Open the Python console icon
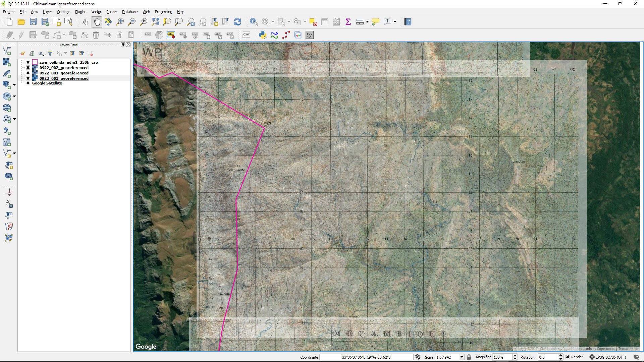Screen dimensions: 644x362 click(263, 35)
